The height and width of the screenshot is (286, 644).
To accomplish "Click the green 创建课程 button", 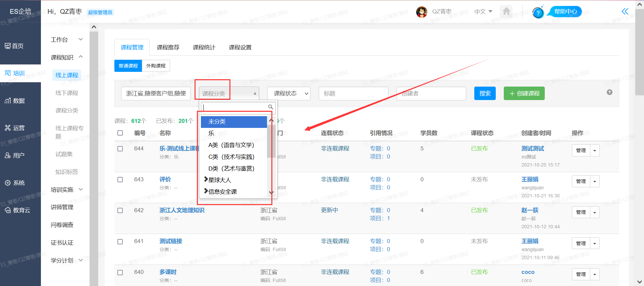I will pos(524,93).
